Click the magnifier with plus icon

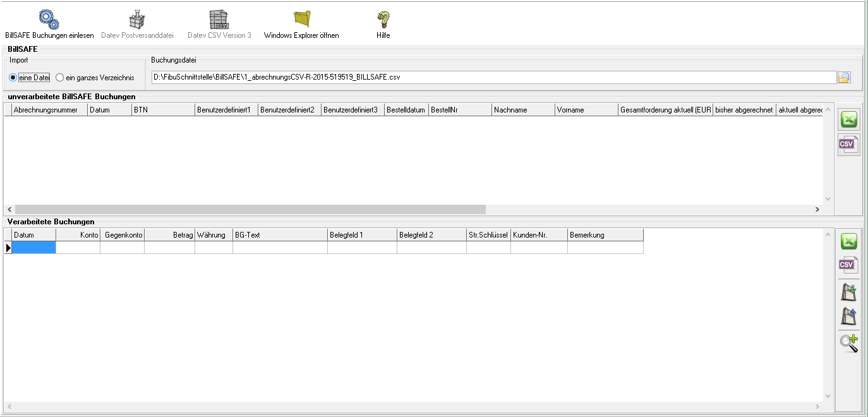(x=848, y=343)
